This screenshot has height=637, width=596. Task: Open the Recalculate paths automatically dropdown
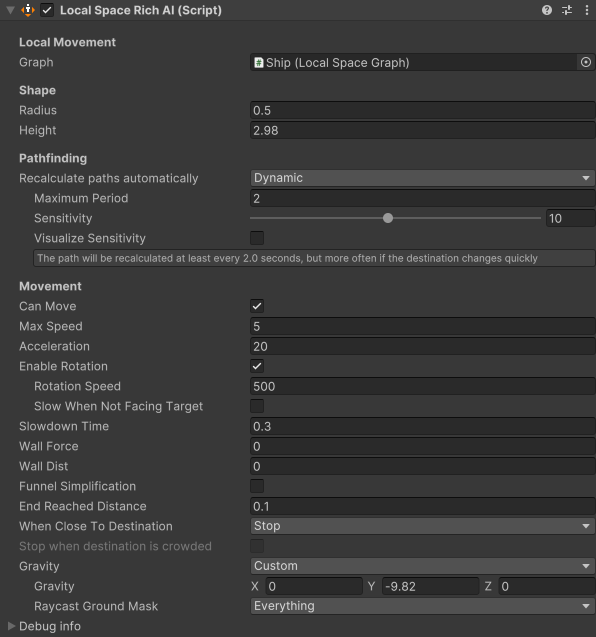(x=423, y=178)
